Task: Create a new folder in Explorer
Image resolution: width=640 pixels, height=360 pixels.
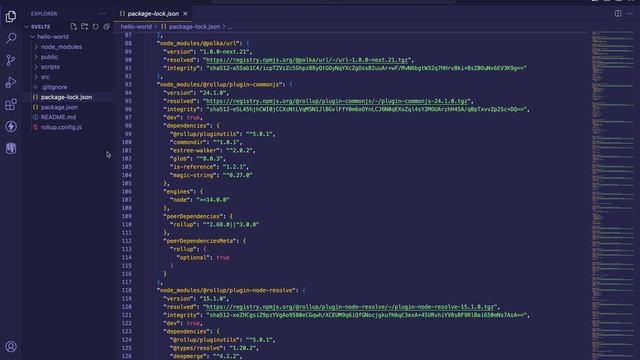Action: (84, 27)
